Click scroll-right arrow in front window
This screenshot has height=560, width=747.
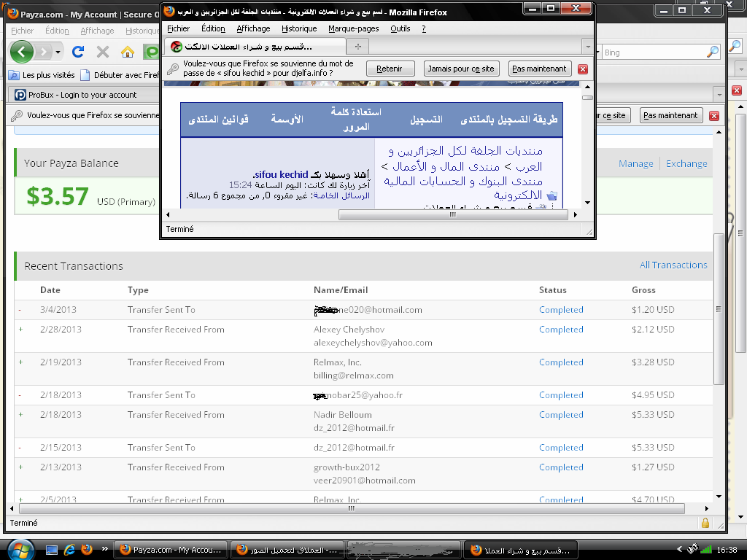575,215
